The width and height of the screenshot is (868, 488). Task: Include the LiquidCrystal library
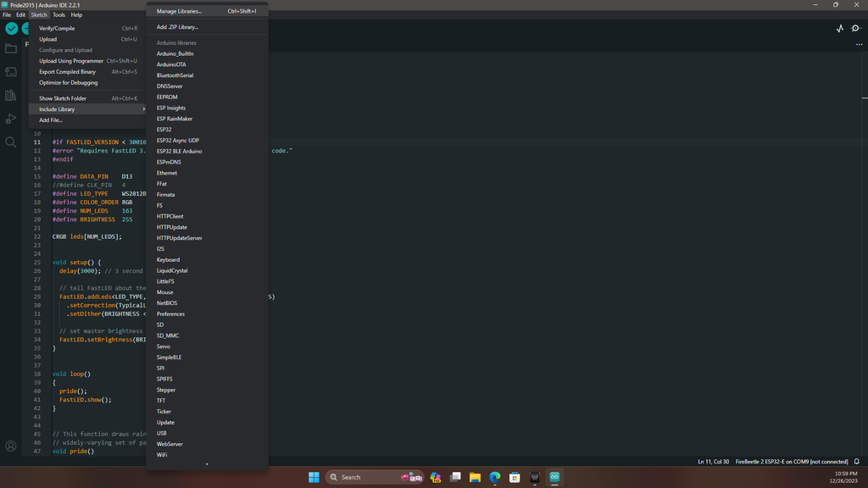tap(207, 270)
